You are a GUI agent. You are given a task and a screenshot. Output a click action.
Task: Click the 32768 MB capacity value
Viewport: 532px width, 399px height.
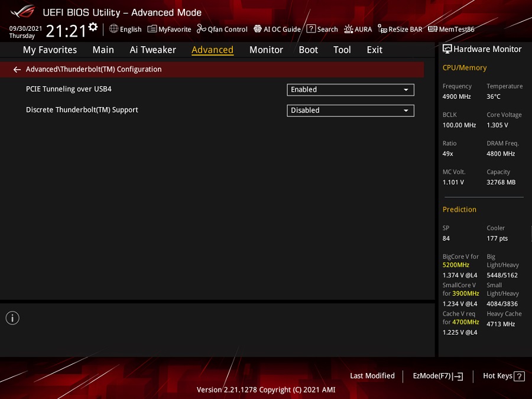click(501, 183)
